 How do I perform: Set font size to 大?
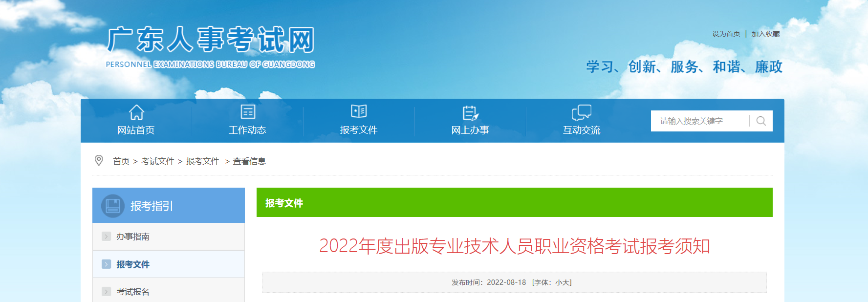click(565, 282)
